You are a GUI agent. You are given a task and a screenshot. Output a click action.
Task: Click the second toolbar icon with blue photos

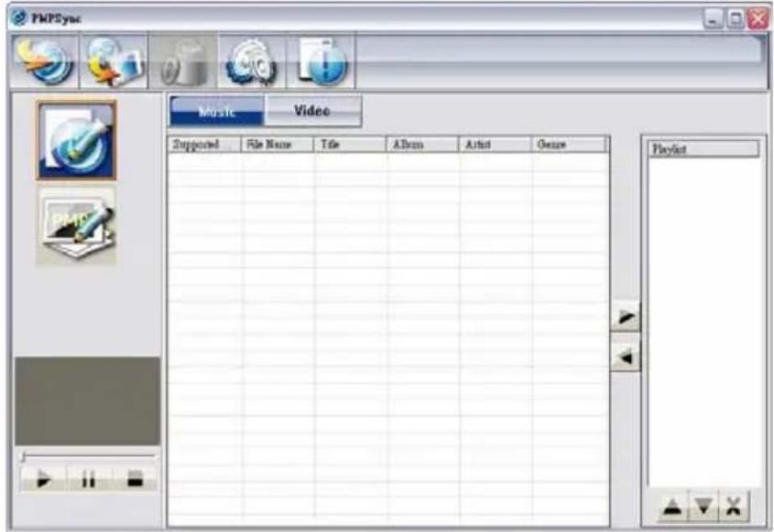[x=114, y=61]
